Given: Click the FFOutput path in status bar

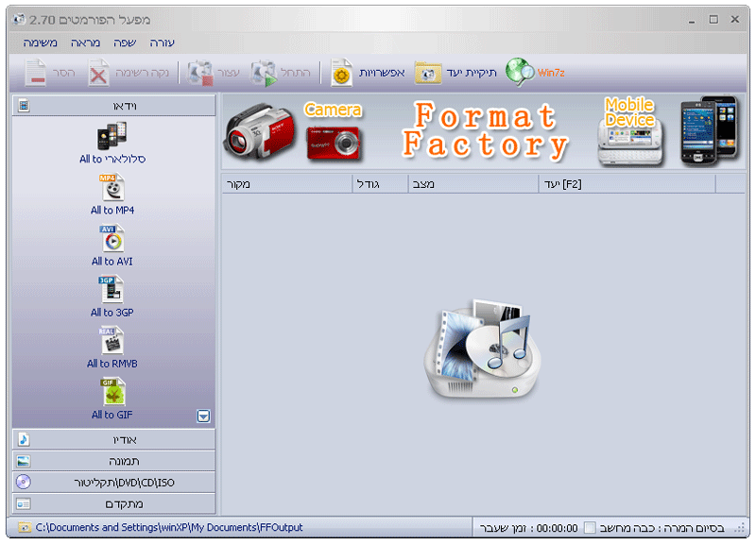Looking at the screenshot, I should [x=169, y=528].
